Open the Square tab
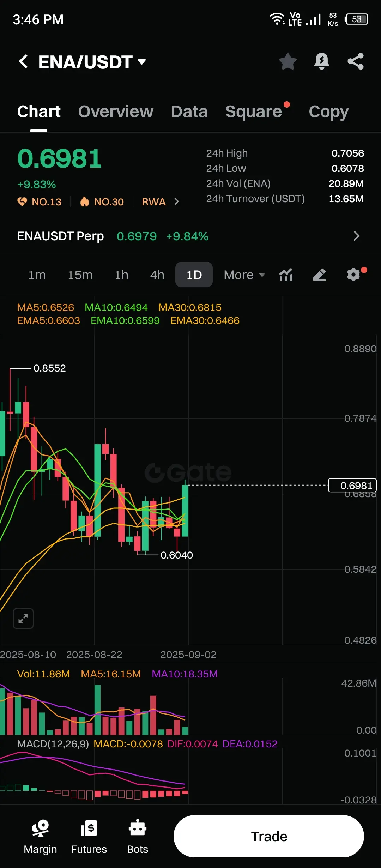 tap(254, 112)
